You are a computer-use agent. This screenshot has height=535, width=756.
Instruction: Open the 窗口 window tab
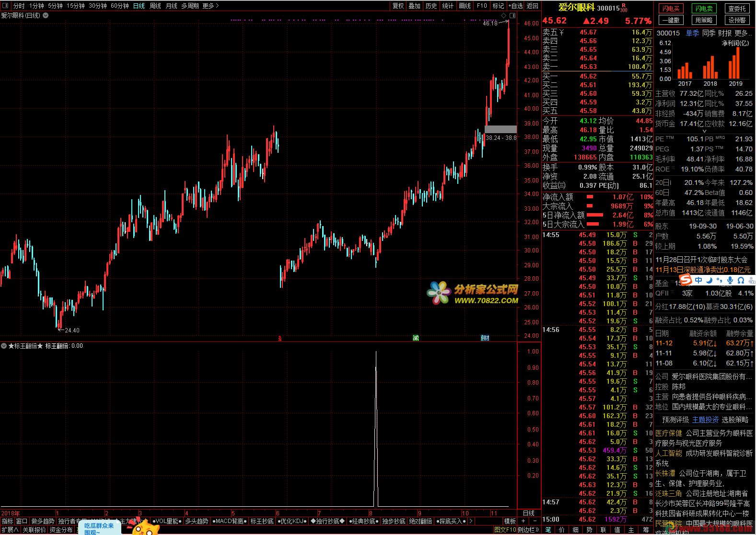pos(22,521)
